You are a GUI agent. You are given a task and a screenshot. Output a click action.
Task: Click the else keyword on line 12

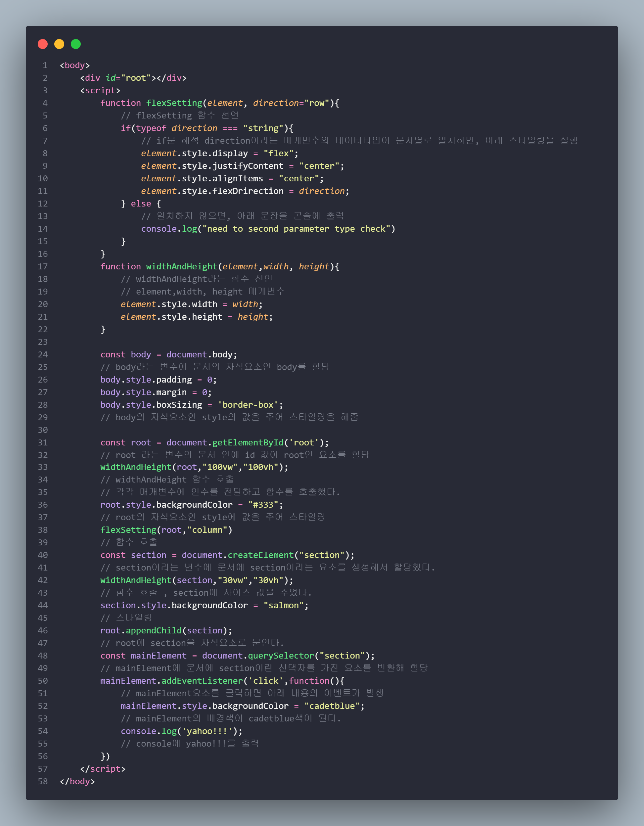point(141,204)
